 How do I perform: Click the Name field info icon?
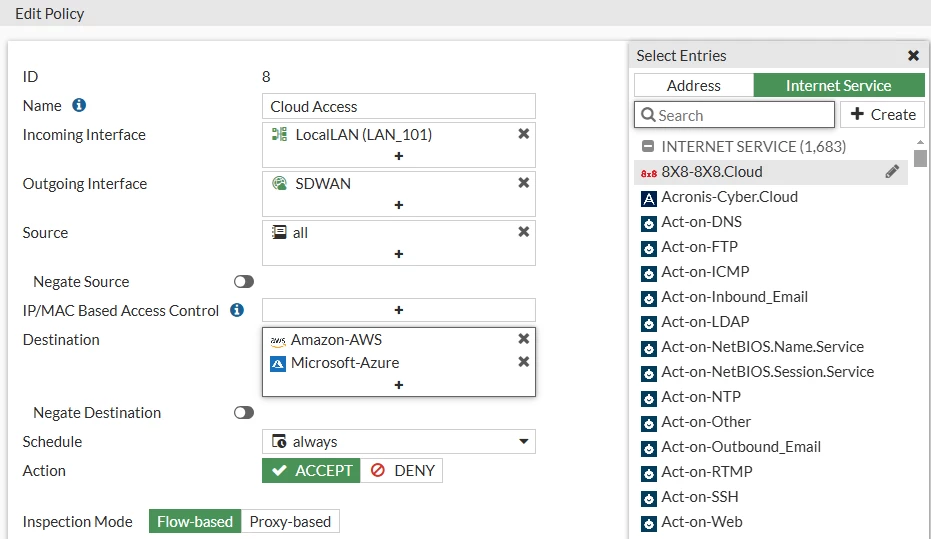click(x=79, y=105)
